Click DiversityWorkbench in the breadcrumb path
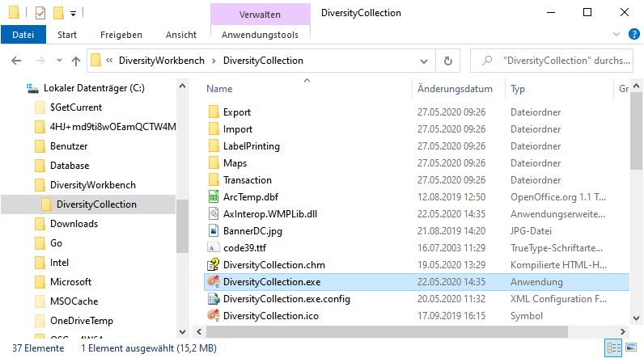This screenshot has height=358, width=644. [x=160, y=61]
